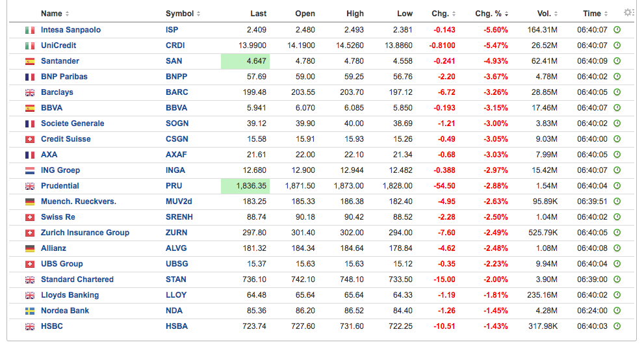Sort the table by Symbol column
This screenshot has height=351, width=644.
point(183,14)
